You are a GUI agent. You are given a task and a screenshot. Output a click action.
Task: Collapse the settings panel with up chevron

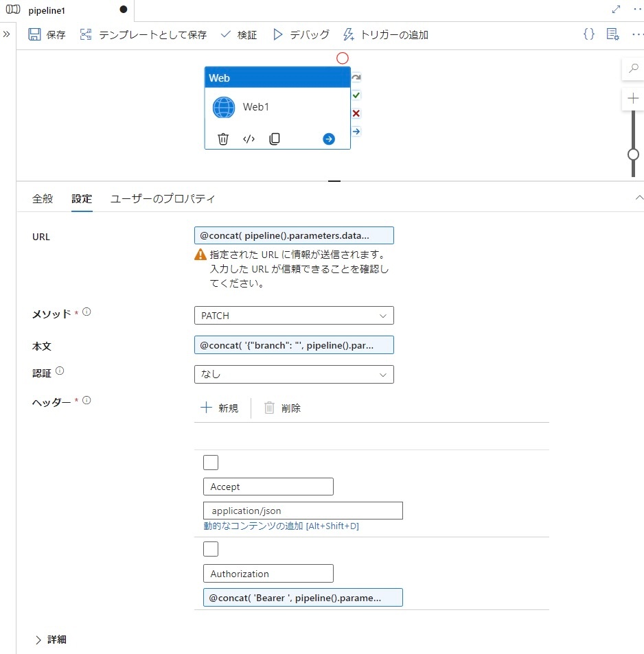pos(639,198)
